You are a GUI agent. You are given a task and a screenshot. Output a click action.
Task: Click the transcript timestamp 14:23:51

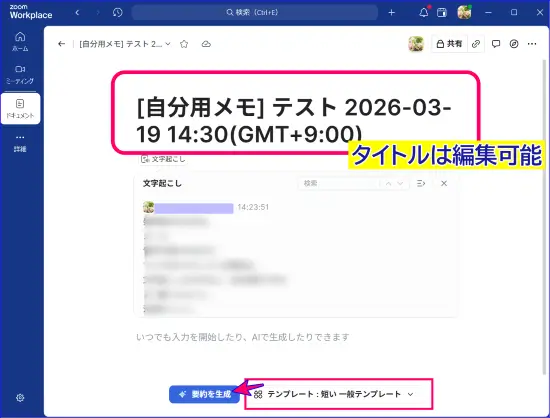[x=253, y=207]
